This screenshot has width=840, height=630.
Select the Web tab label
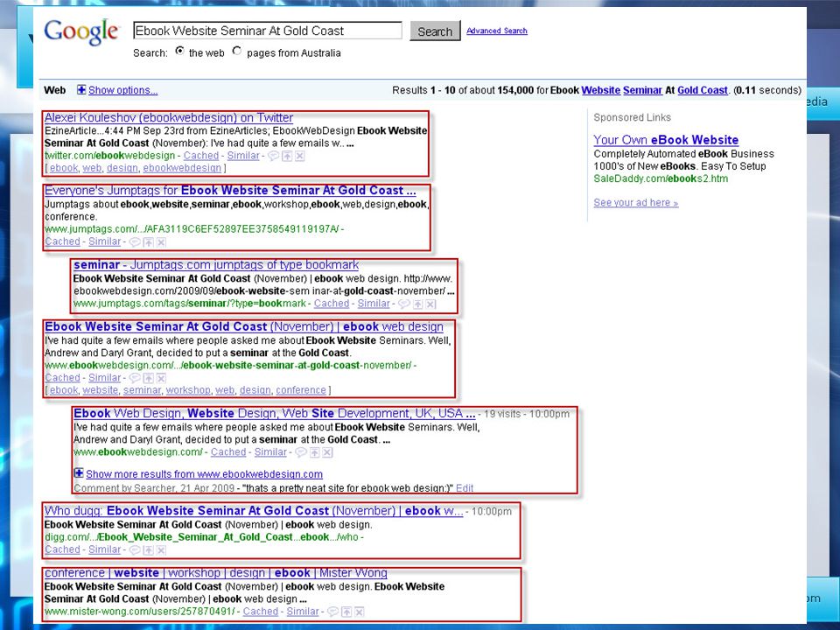point(54,90)
